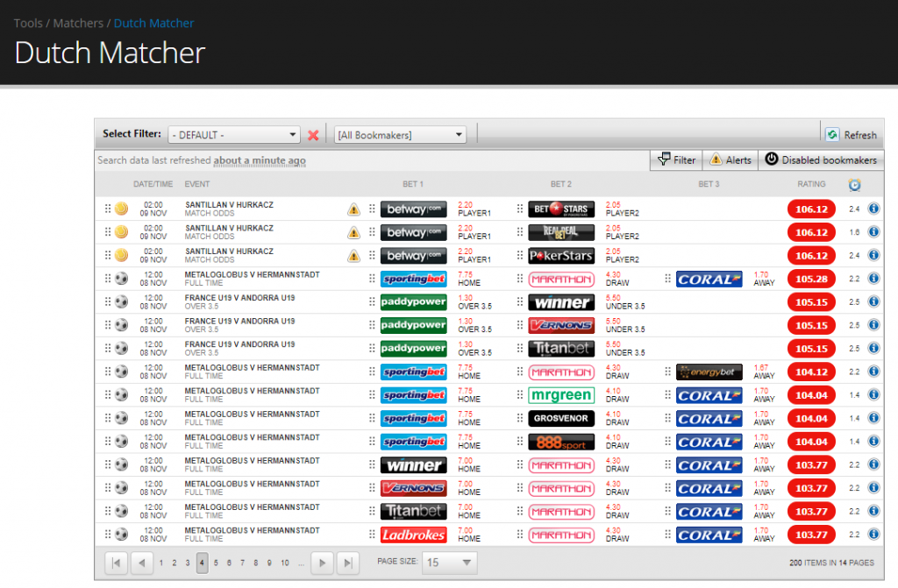Go to page 5 in pagination
Screen dimensions: 898x588
point(216,563)
